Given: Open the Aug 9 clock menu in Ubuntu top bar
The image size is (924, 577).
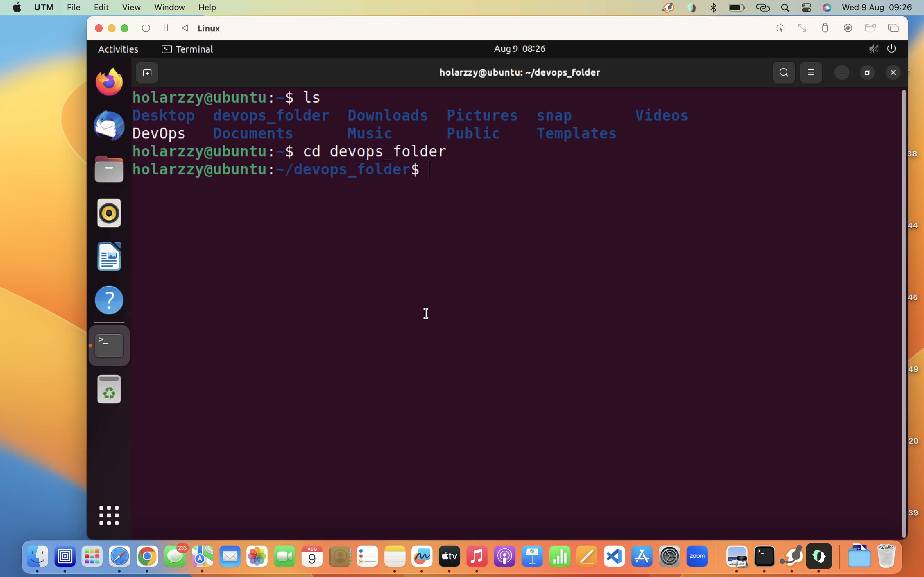Looking at the screenshot, I should tap(519, 48).
